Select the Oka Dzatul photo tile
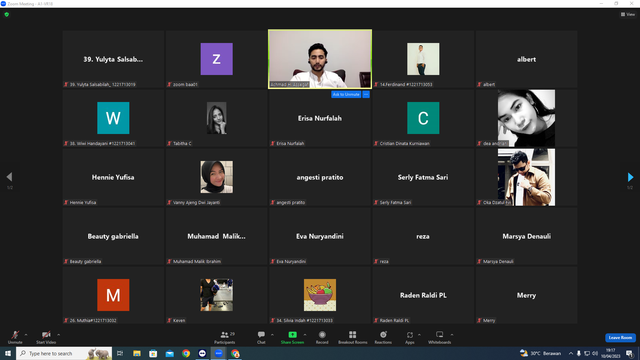The height and width of the screenshot is (360, 640). point(526,177)
